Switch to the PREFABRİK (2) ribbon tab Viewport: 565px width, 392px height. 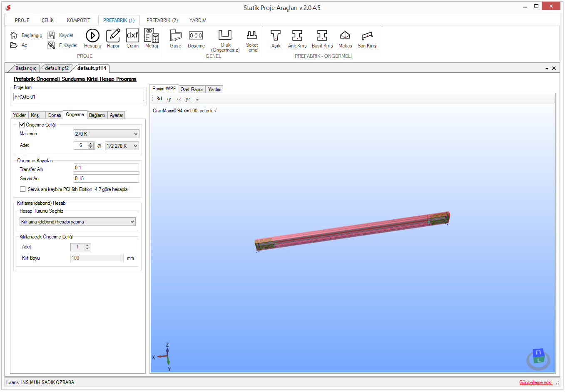162,20
